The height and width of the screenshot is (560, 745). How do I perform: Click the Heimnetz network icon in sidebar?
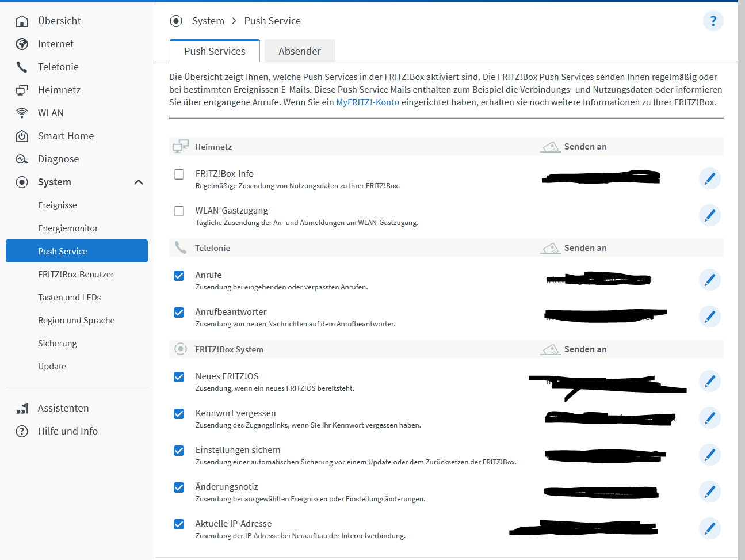pos(22,90)
